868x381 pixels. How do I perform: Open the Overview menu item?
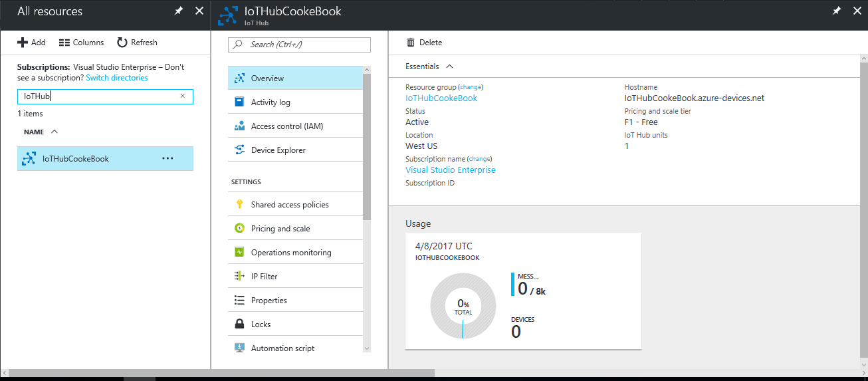point(267,78)
